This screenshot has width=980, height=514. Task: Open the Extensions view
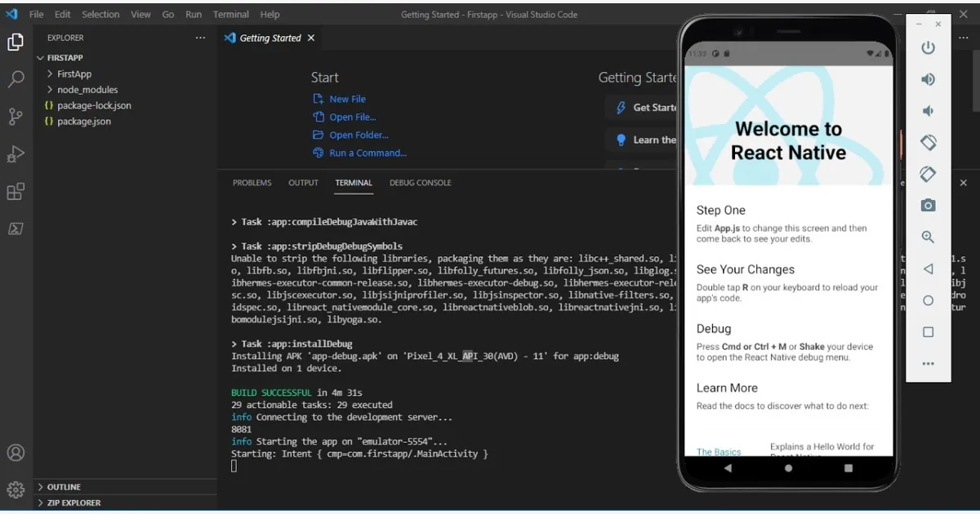coord(16,192)
